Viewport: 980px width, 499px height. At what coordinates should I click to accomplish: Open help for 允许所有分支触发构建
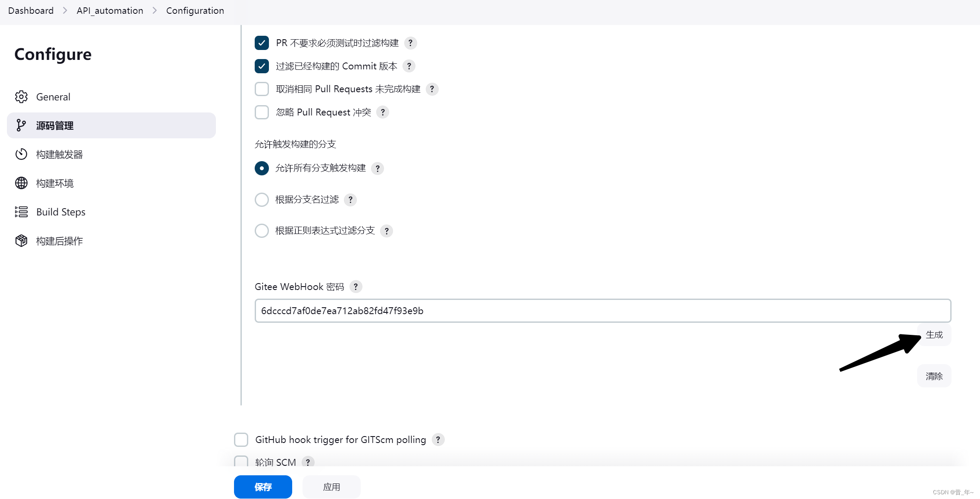pos(378,168)
